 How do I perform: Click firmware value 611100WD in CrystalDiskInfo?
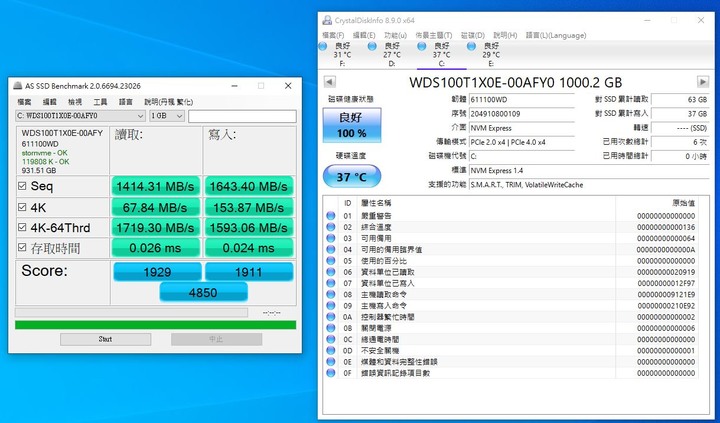tap(522, 99)
